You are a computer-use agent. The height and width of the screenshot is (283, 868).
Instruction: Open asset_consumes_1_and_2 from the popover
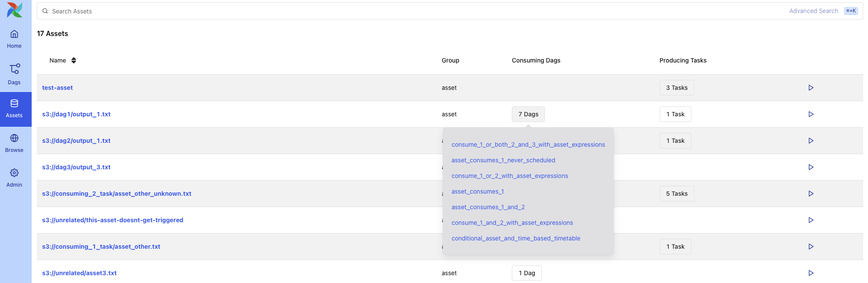pos(488,207)
